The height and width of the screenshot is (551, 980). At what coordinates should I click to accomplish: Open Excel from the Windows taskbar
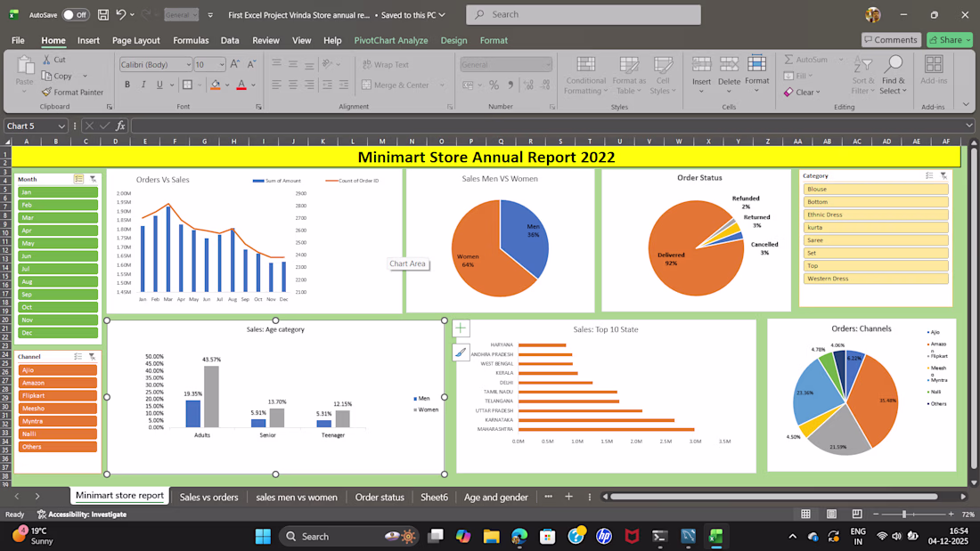pos(715,536)
